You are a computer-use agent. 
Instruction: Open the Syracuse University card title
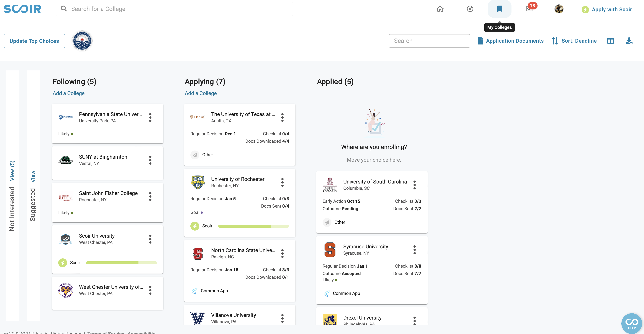[365, 247]
